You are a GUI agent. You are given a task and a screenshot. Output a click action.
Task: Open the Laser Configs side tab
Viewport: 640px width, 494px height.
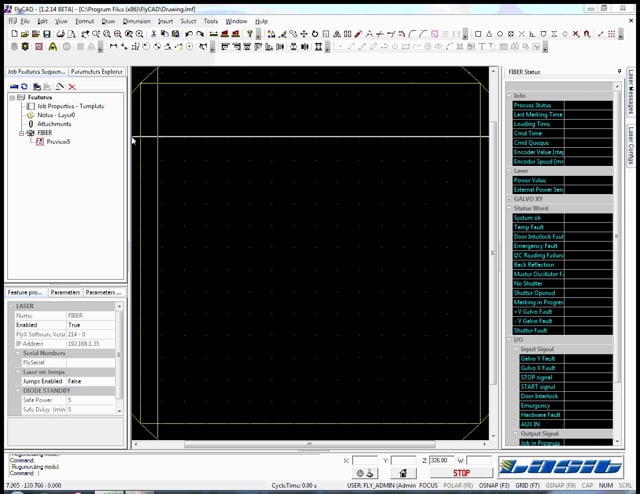pyautogui.click(x=631, y=145)
